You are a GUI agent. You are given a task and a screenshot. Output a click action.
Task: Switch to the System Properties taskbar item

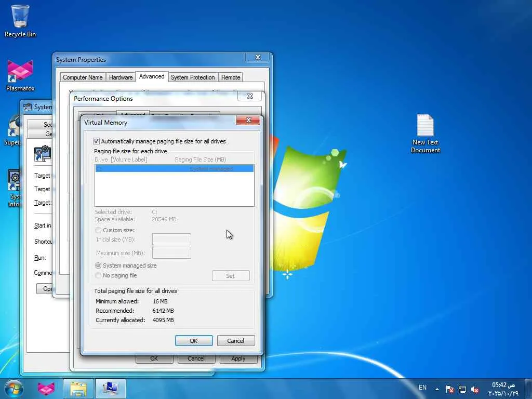(110, 389)
